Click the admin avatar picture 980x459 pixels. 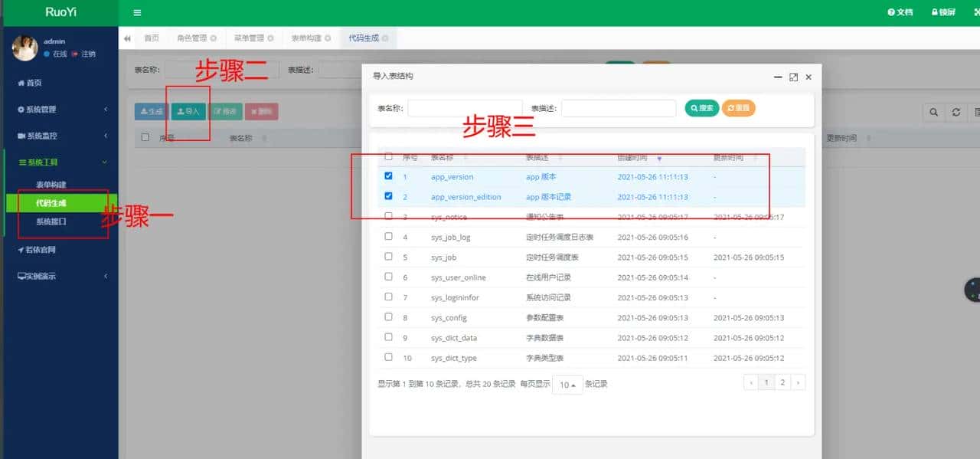(24, 48)
